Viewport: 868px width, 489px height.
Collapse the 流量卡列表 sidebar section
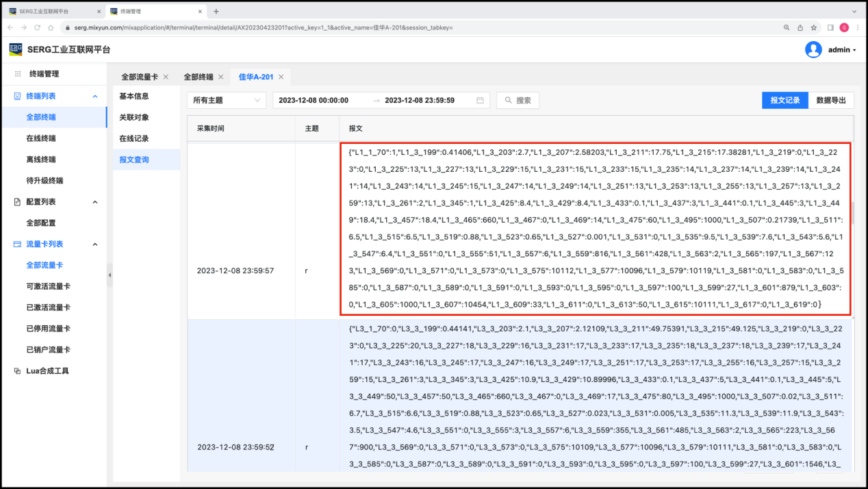95,244
